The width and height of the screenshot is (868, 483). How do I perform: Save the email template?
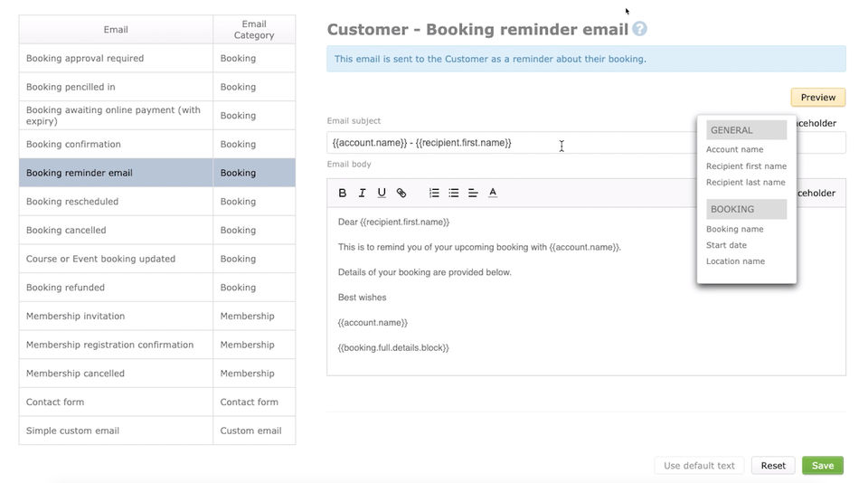tap(822, 466)
